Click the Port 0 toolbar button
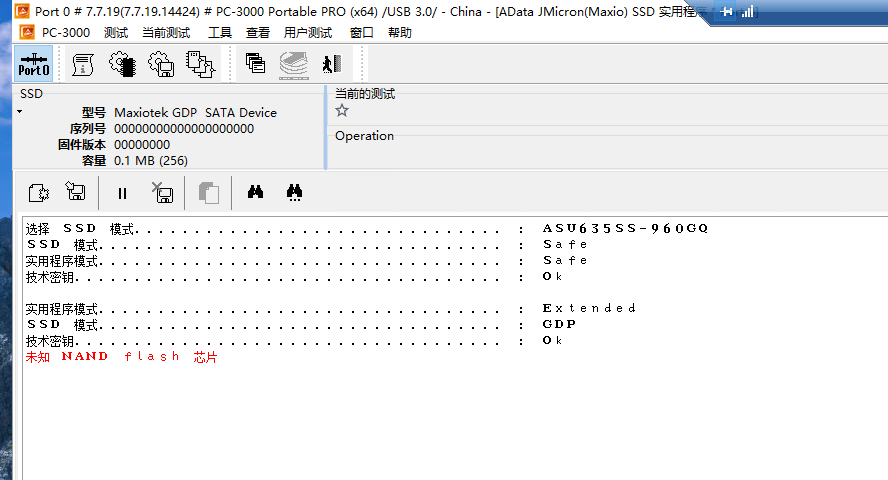This screenshot has height=480, width=888. pos(33,65)
